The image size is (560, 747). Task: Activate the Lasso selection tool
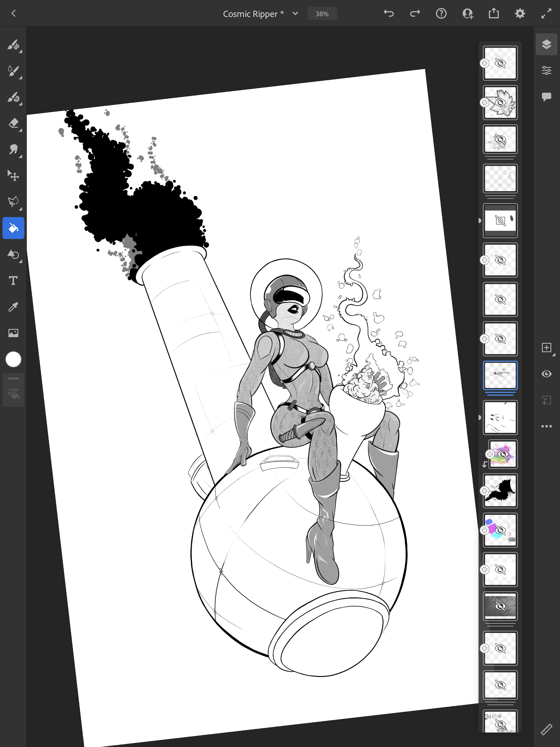click(x=13, y=202)
